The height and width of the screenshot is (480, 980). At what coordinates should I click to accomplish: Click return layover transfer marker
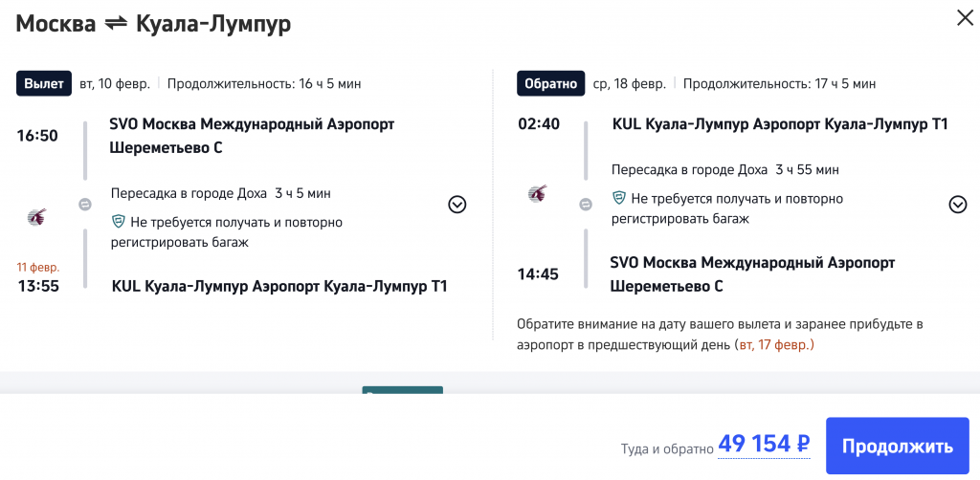[586, 204]
